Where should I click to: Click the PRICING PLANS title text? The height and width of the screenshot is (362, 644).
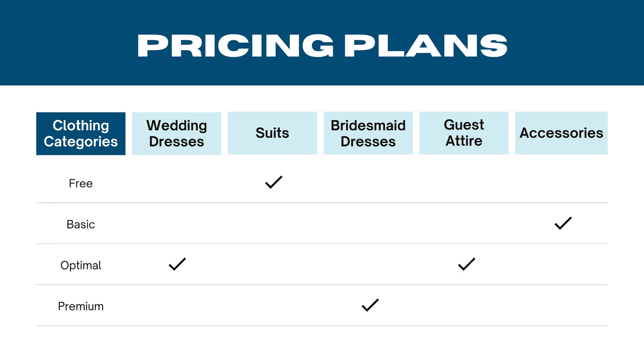[322, 45]
